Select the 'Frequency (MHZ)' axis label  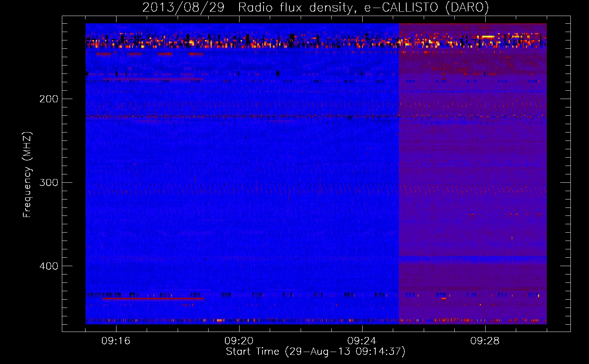coord(27,174)
